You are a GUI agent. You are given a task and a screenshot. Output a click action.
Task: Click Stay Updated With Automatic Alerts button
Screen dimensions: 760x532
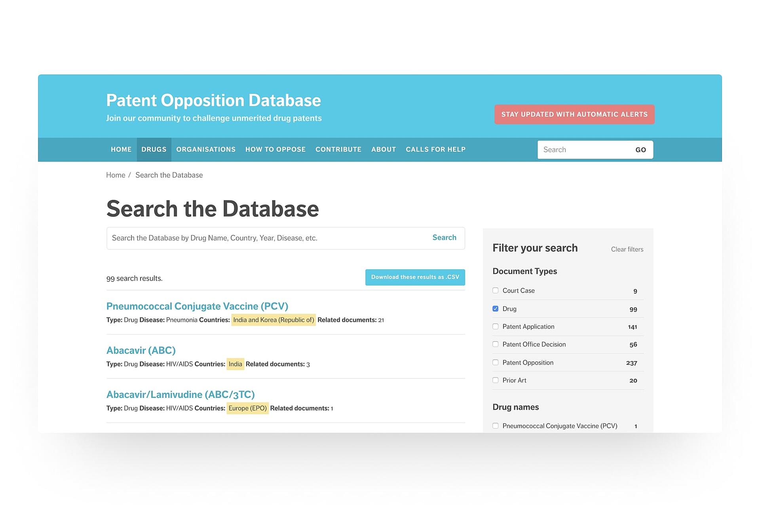click(x=574, y=114)
